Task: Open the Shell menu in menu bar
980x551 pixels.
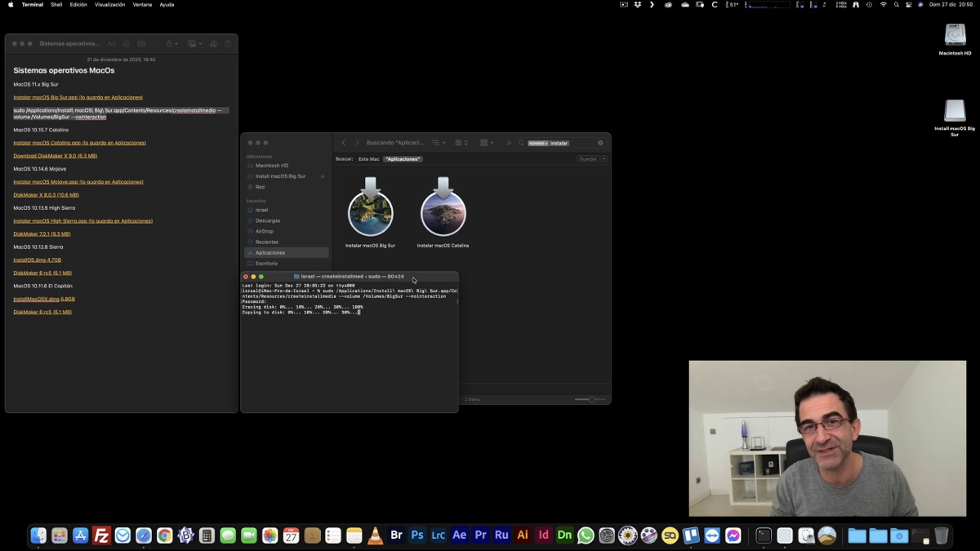Action: click(56, 5)
